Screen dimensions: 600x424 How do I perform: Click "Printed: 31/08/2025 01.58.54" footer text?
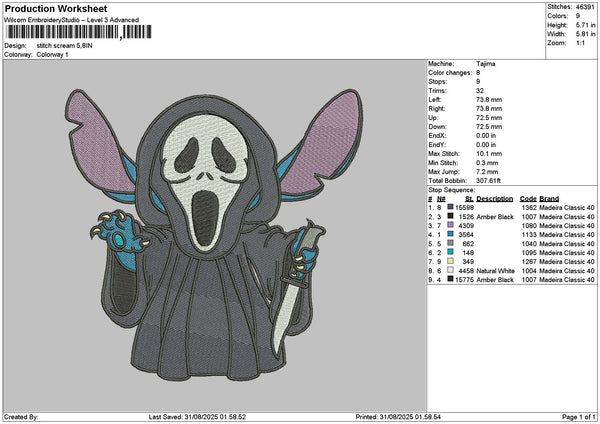(x=398, y=417)
